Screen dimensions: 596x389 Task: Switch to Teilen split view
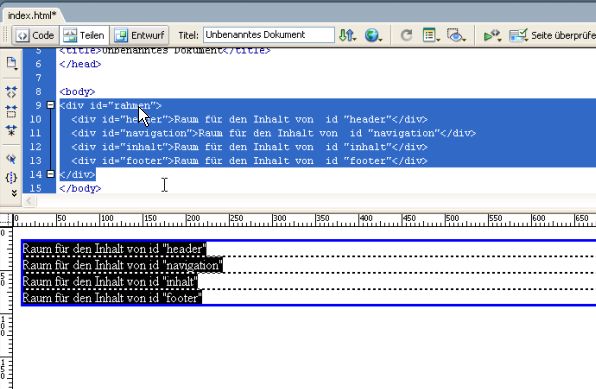click(x=84, y=35)
